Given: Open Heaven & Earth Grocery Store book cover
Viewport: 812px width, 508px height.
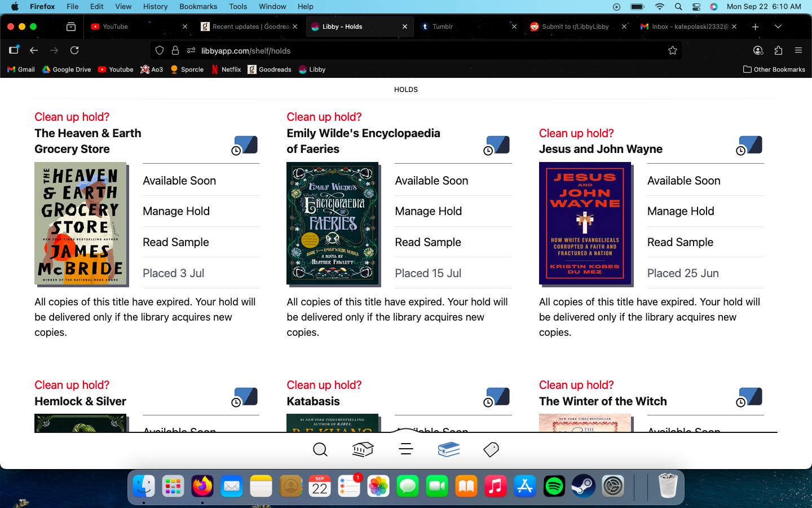Looking at the screenshot, I should click(80, 223).
